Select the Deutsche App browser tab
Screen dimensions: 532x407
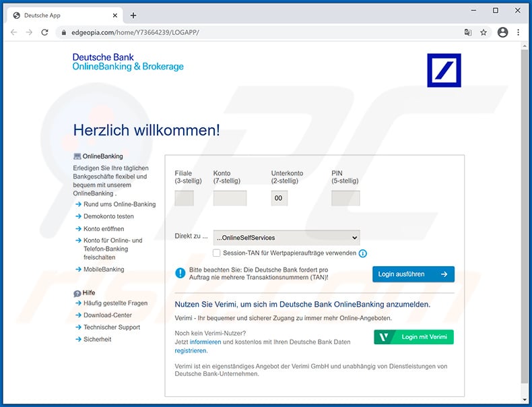[65, 15]
